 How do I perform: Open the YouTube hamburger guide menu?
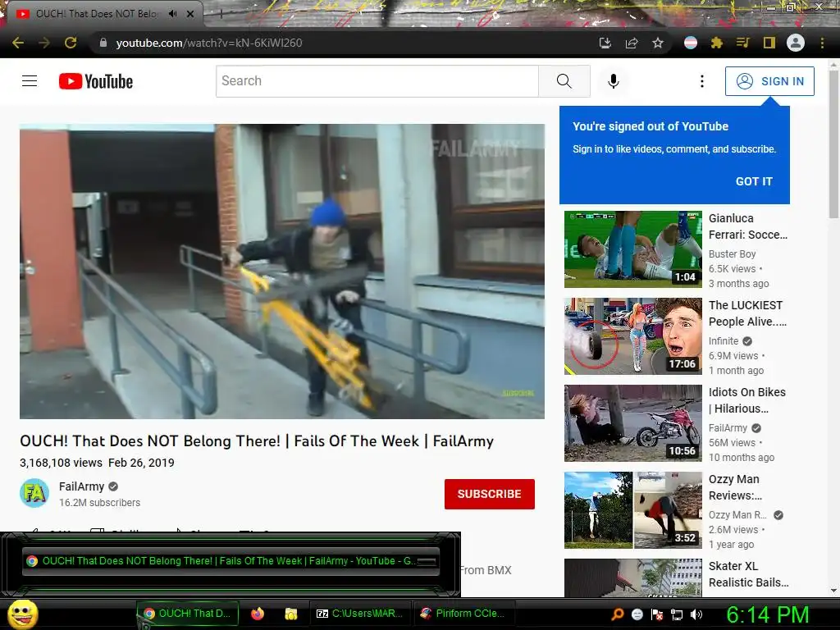point(30,81)
